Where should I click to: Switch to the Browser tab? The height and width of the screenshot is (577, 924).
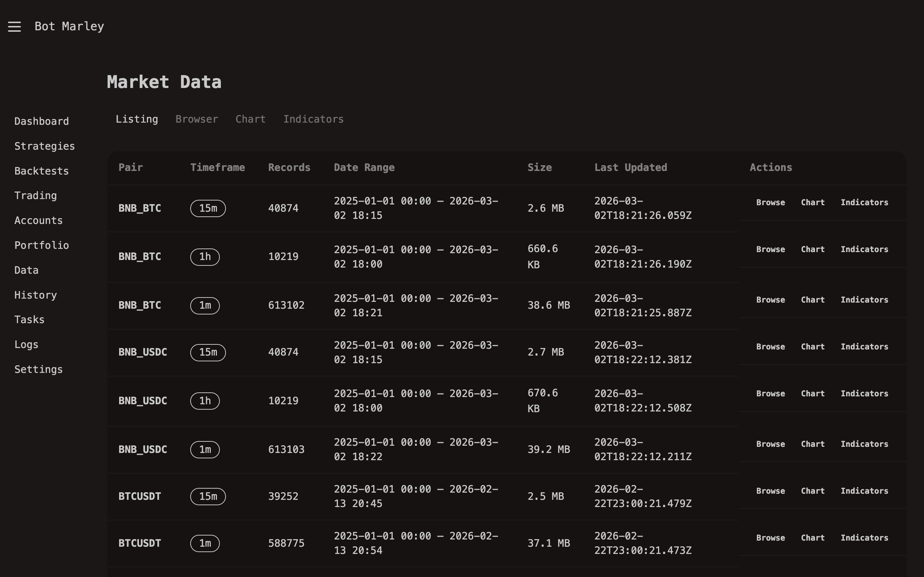point(196,119)
